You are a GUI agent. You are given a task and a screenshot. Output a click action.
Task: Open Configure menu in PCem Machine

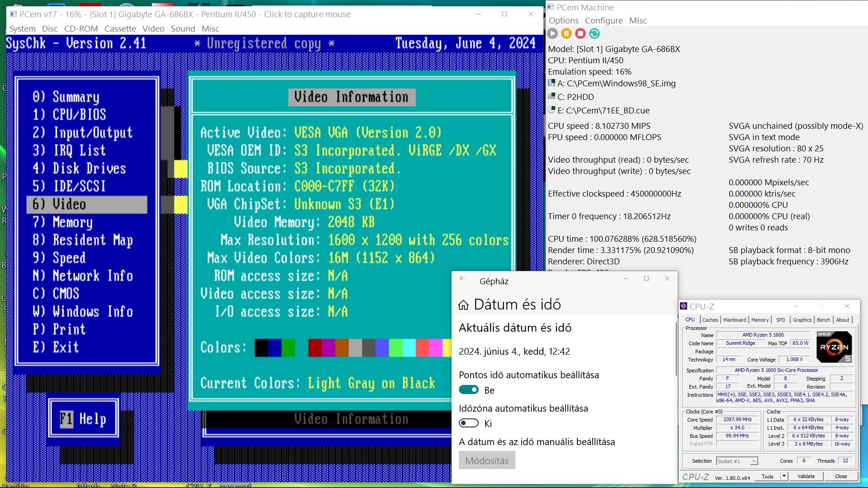[x=604, y=20]
